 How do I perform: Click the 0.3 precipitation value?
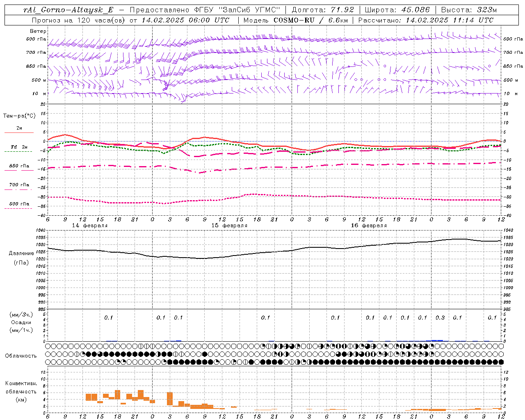click(x=440, y=317)
